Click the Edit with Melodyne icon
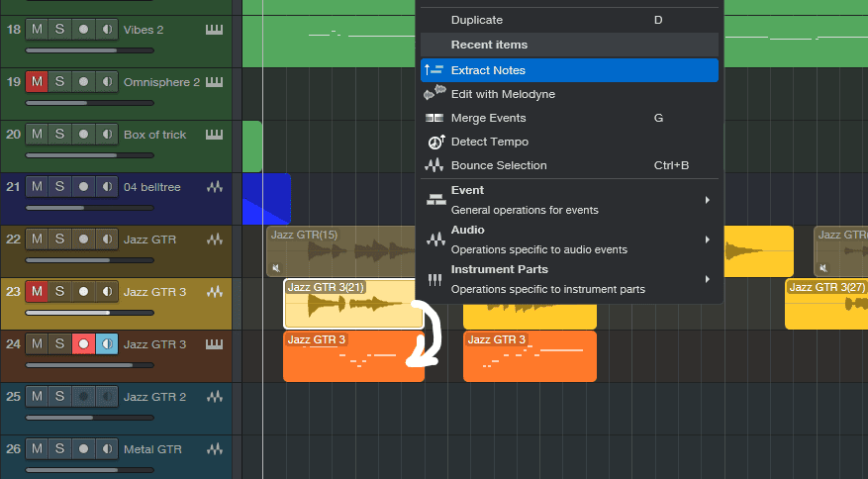868x479 pixels. click(434, 94)
